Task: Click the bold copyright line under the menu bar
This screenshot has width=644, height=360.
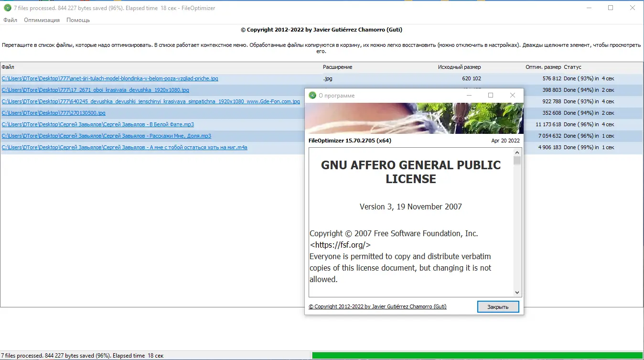Action: (x=322, y=30)
